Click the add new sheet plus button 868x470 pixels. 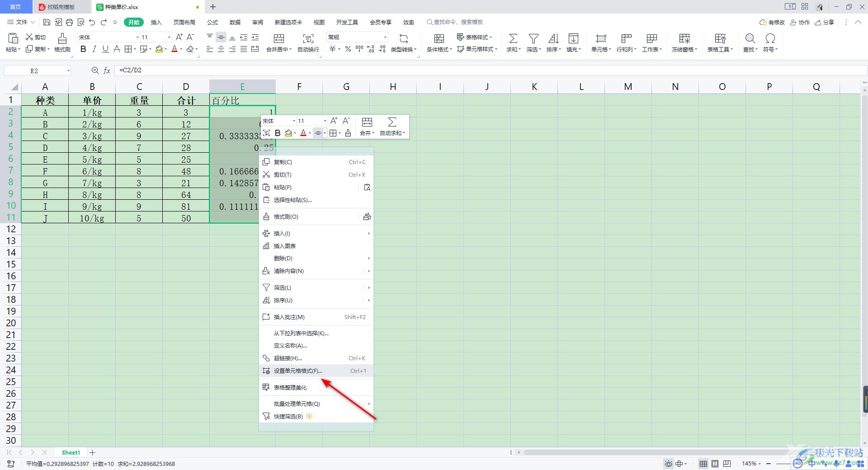tap(93, 452)
